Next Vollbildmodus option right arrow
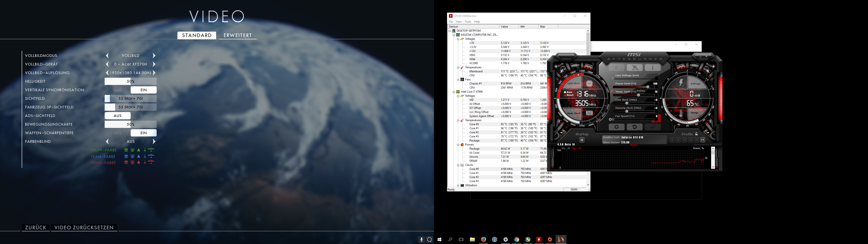The width and height of the screenshot is (868, 244). click(x=154, y=56)
